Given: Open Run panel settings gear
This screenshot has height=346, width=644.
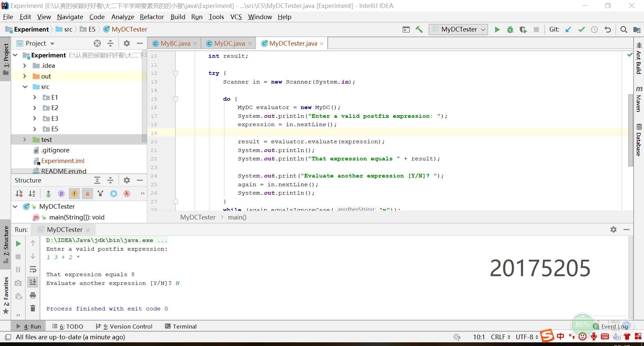Looking at the screenshot, I should point(613,230).
